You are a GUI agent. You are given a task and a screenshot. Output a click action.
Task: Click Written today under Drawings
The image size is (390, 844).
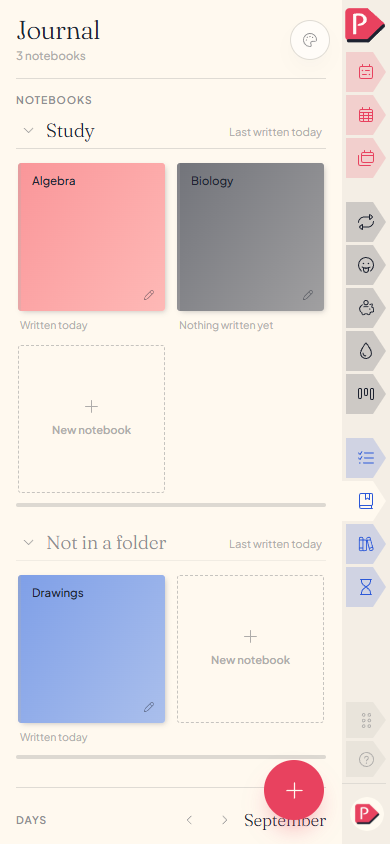[x=54, y=737]
